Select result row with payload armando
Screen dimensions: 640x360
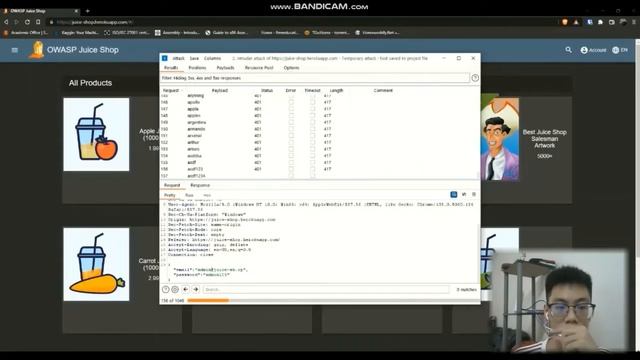320,129
